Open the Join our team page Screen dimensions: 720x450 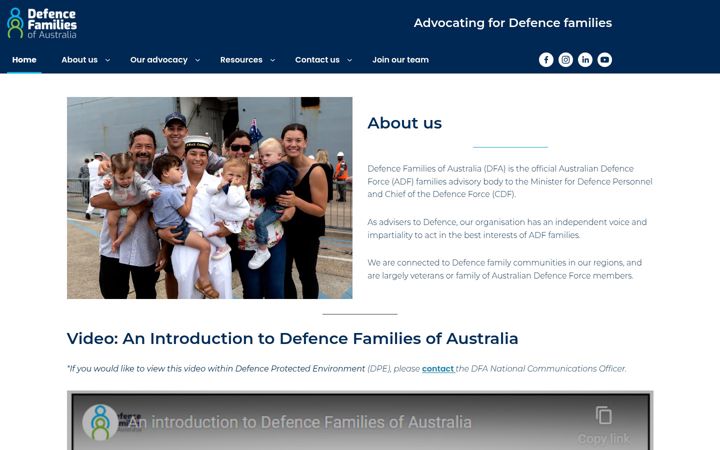coord(400,60)
